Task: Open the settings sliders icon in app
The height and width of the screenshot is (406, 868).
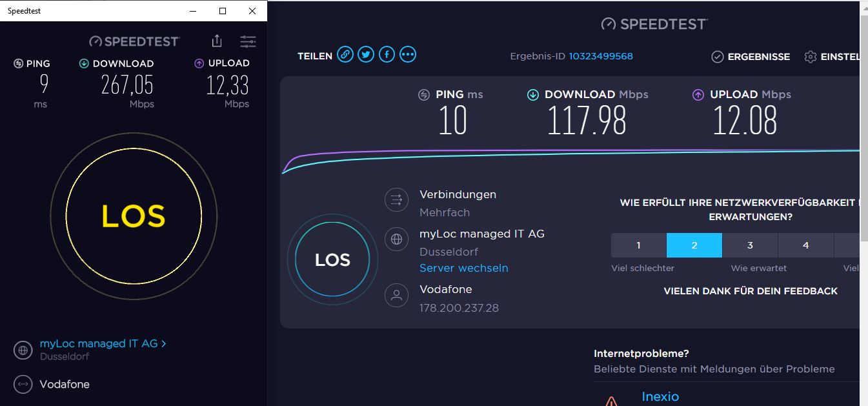Action: [248, 41]
